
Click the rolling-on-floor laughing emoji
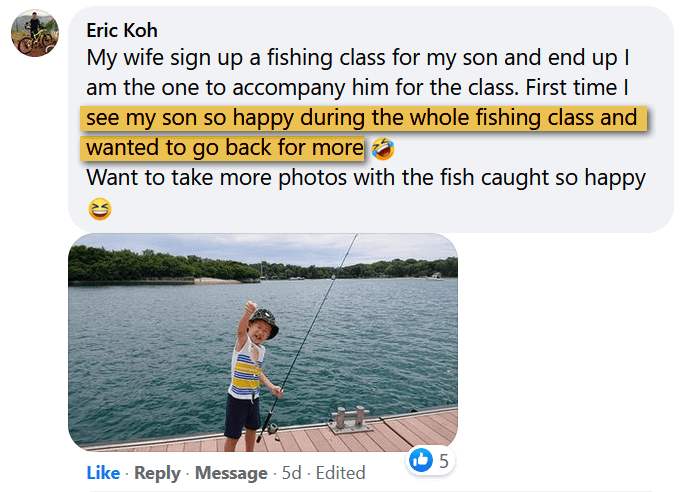tap(381, 148)
